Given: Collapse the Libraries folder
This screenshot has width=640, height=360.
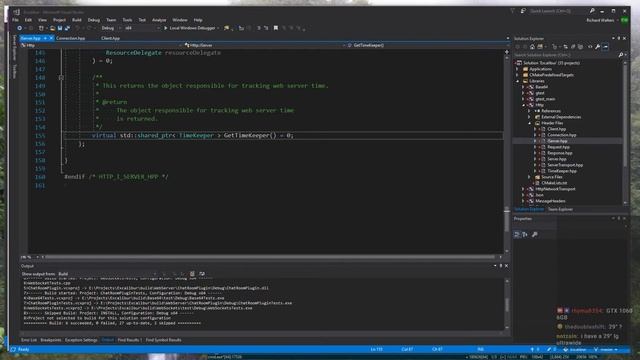Looking at the screenshot, I should [518, 81].
